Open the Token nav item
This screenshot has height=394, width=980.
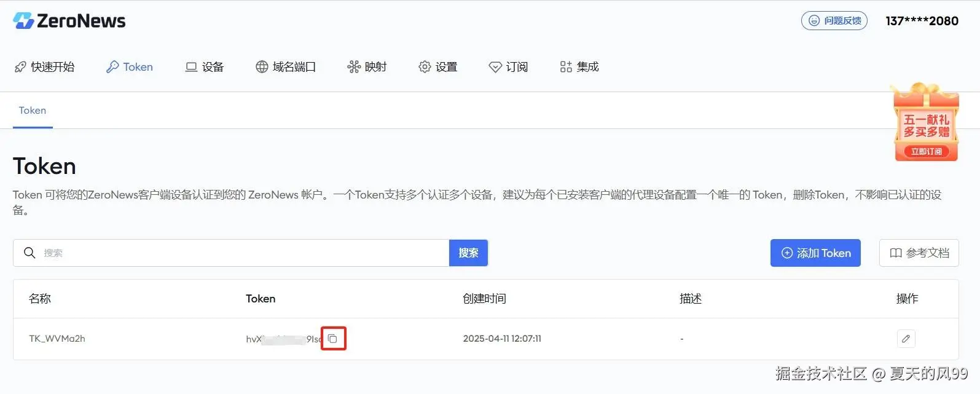(x=130, y=67)
